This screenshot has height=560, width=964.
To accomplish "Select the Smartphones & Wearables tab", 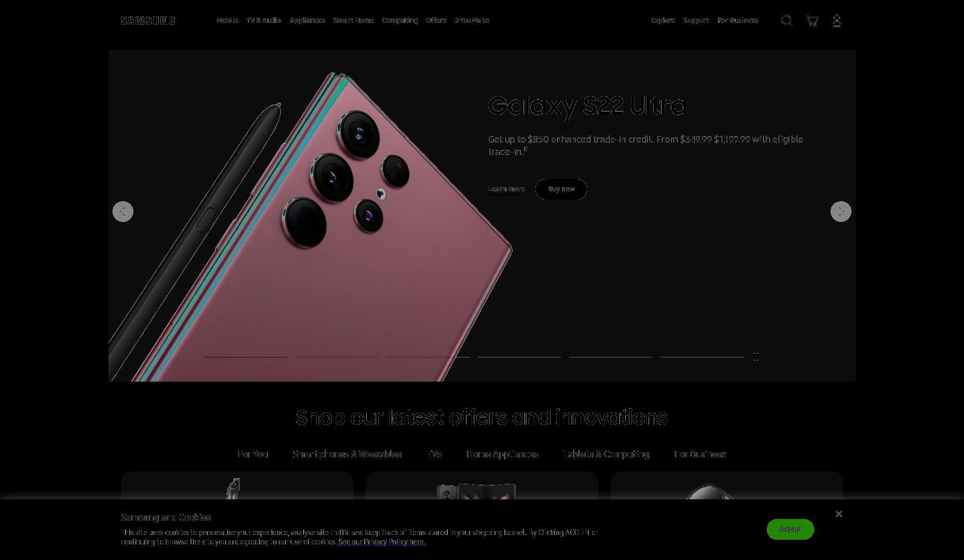I will 347,454.
